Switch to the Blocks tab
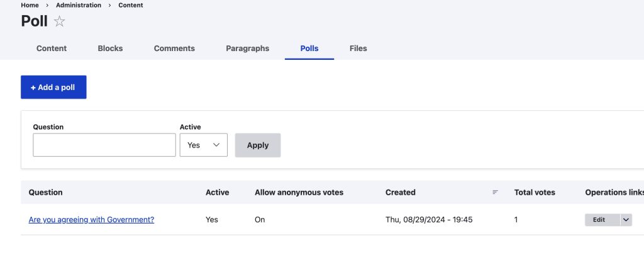This screenshot has height=269, width=644. pyautogui.click(x=110, y=49)
